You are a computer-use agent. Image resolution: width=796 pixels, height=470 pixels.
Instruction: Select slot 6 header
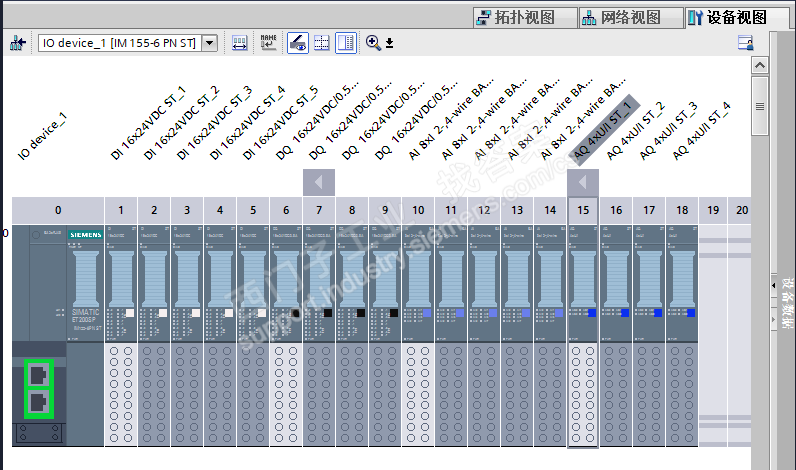pyautogui.click(x=286, y=210)
